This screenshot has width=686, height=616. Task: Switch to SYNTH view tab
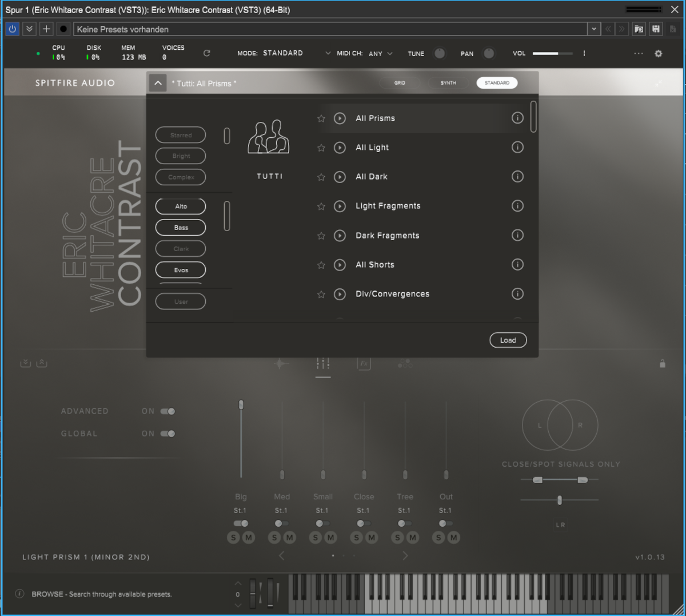pos(448,83)
